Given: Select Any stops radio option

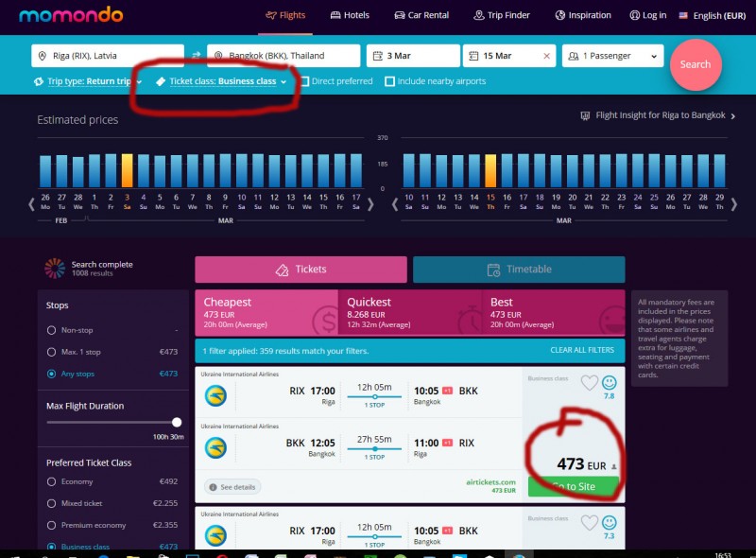Looking at the screenshot, I should 52,374.
